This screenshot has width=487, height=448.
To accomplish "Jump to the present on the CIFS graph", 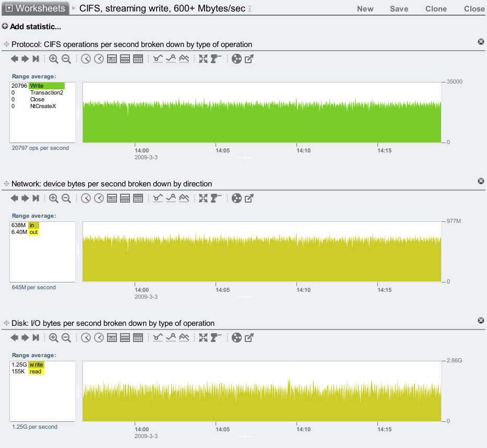I will click(36, 59).
